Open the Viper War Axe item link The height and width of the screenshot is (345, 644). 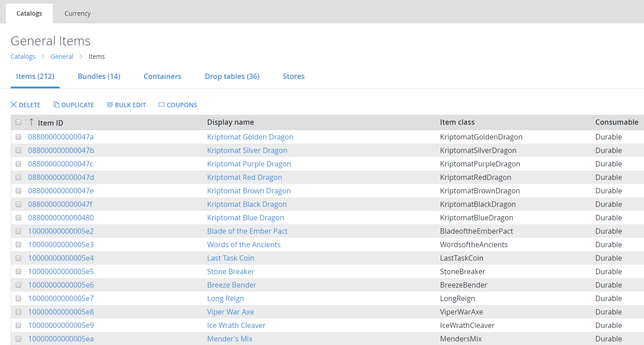(230, 312)
